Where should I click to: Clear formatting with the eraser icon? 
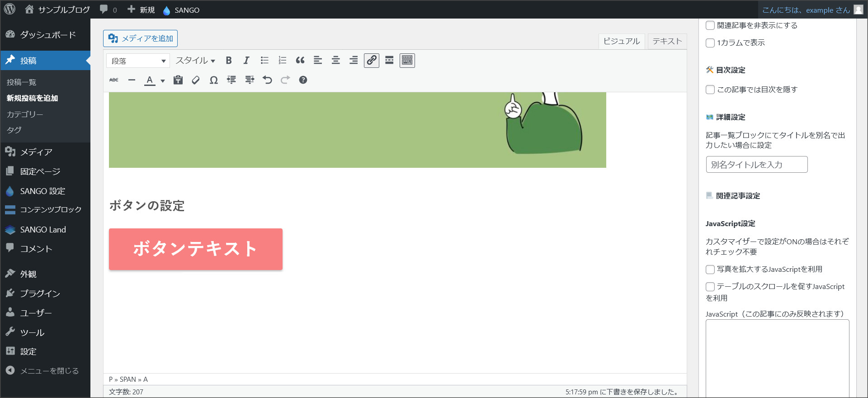tap(196, 80)
